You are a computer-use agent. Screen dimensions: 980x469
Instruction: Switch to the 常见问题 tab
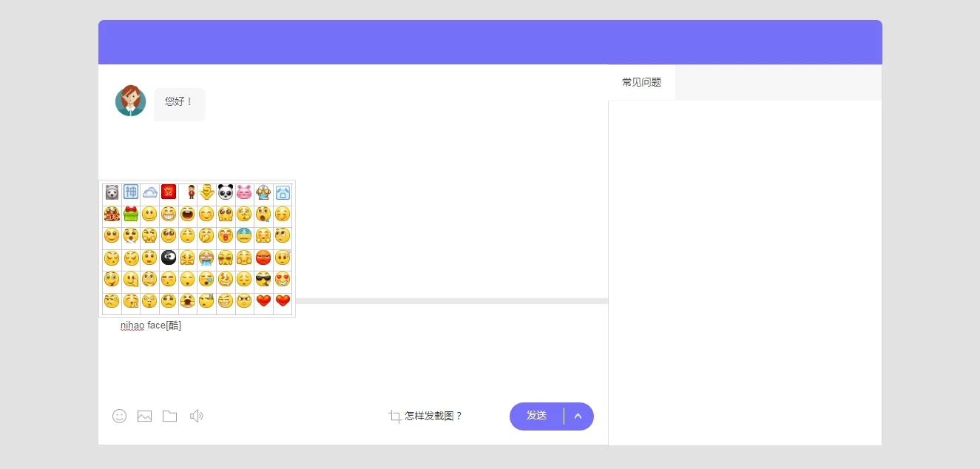coord(641,82)
